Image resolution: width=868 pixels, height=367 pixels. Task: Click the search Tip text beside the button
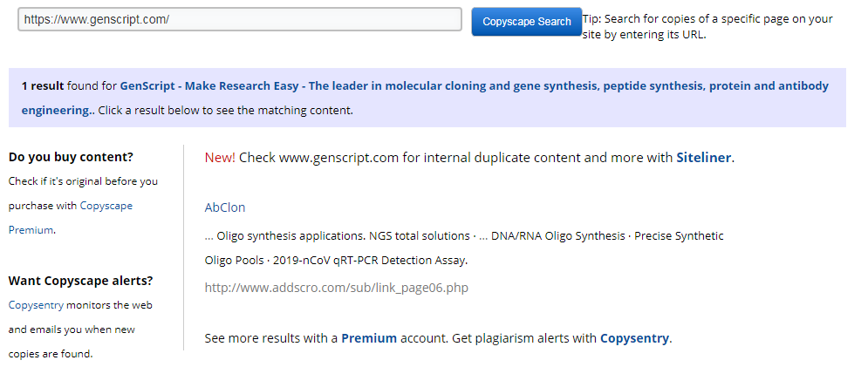(707, 27)
